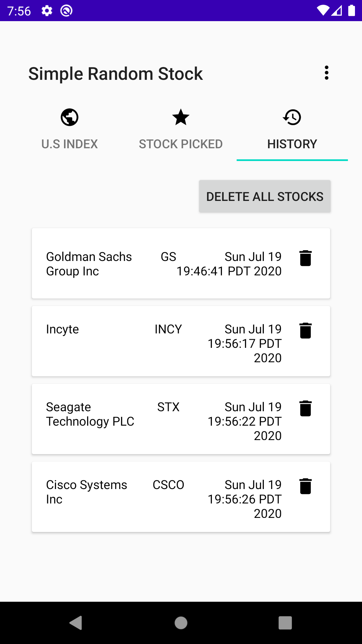Select the Goldman Sachs Group Inc name
The height and width of the screenshot is (644, 362).
pyautogui.click(x=89, y=264)
